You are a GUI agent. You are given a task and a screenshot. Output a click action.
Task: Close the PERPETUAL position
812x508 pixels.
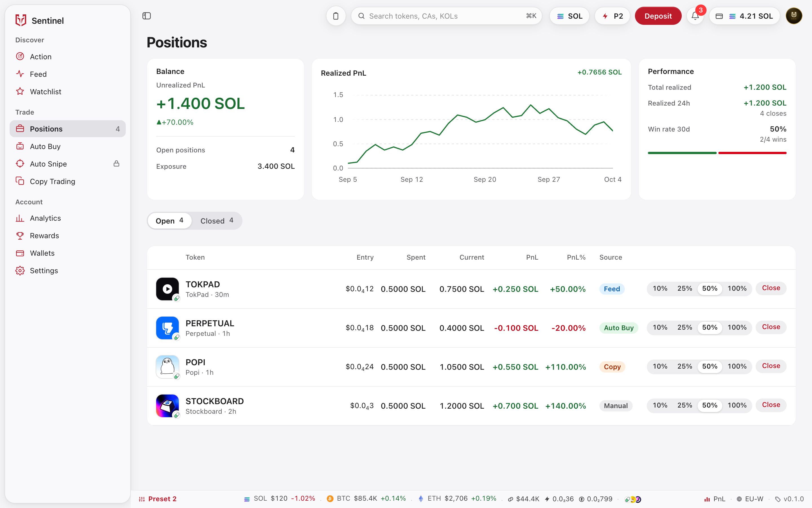click(771, 327)
